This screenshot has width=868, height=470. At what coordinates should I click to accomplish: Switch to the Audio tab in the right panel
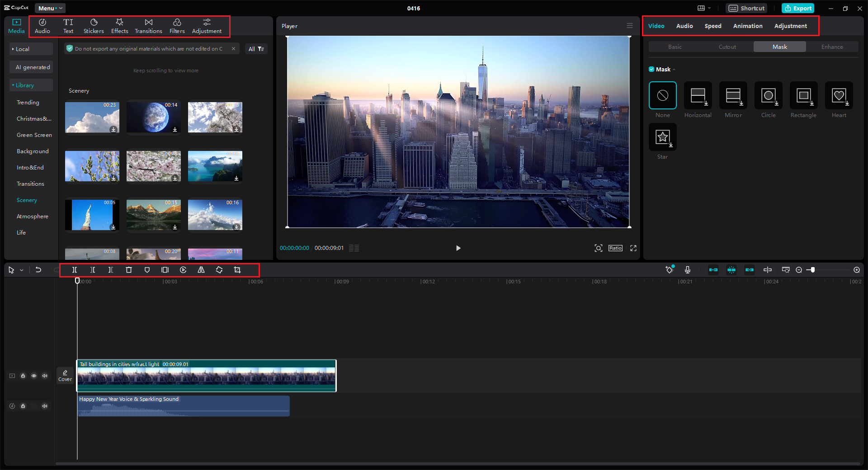click(x=684, y=26)
